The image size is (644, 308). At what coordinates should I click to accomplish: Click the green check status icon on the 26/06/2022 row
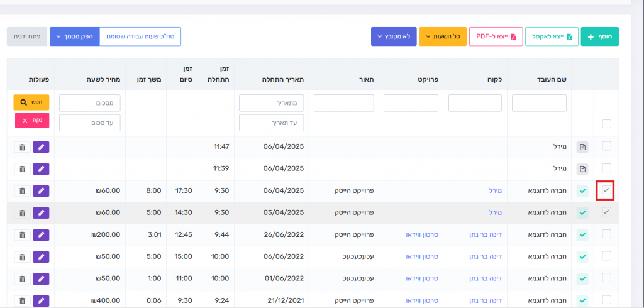[x=582, y=235]
